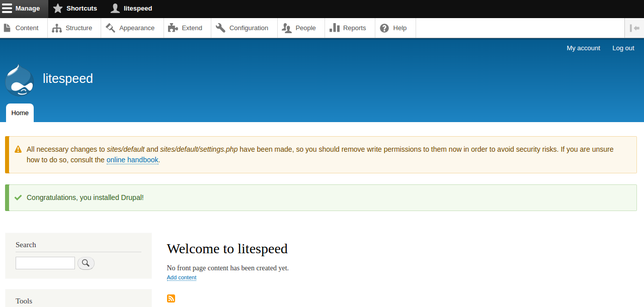Go to My account link
This screenshot has width=644, height=307.
click(x=583, y=48)
